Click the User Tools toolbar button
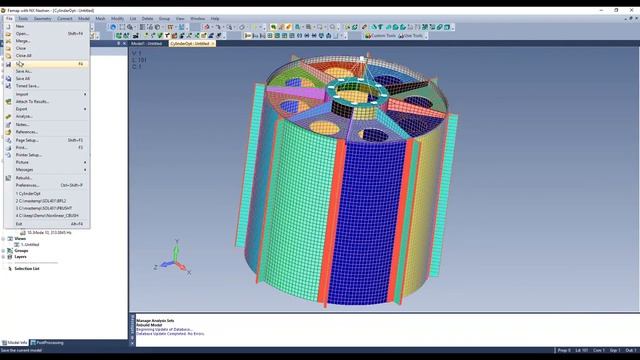The image size is (640, 360). pyautogui.click(x=411, y=36)
